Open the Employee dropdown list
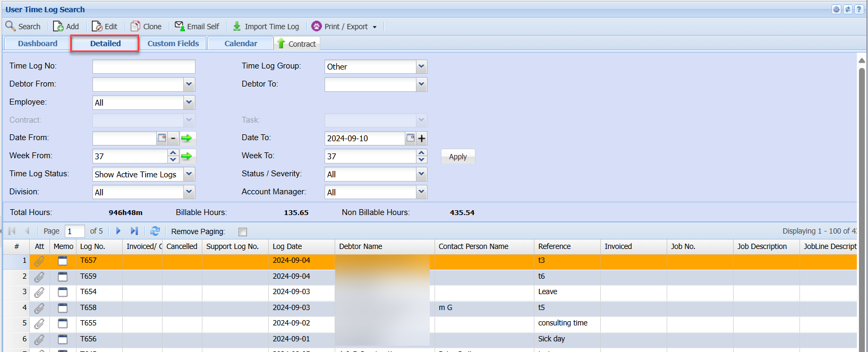 [189, 102]
